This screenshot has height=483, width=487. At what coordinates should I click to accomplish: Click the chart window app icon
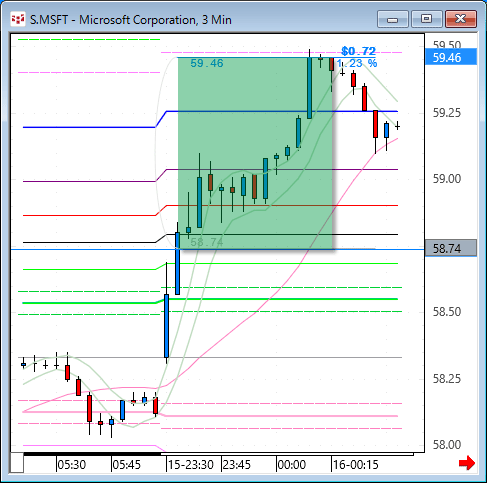(18, 19)
